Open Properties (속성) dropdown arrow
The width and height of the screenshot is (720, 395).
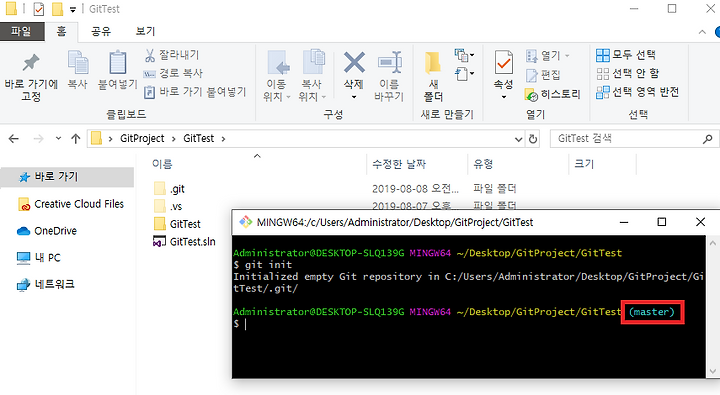click(504, 97)
